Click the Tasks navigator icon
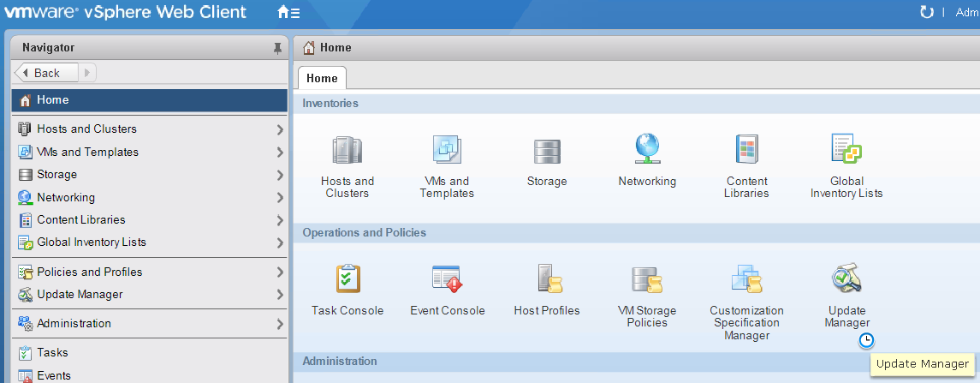The height and width of the screenshot is (383, 980). (x=25, y=353)
